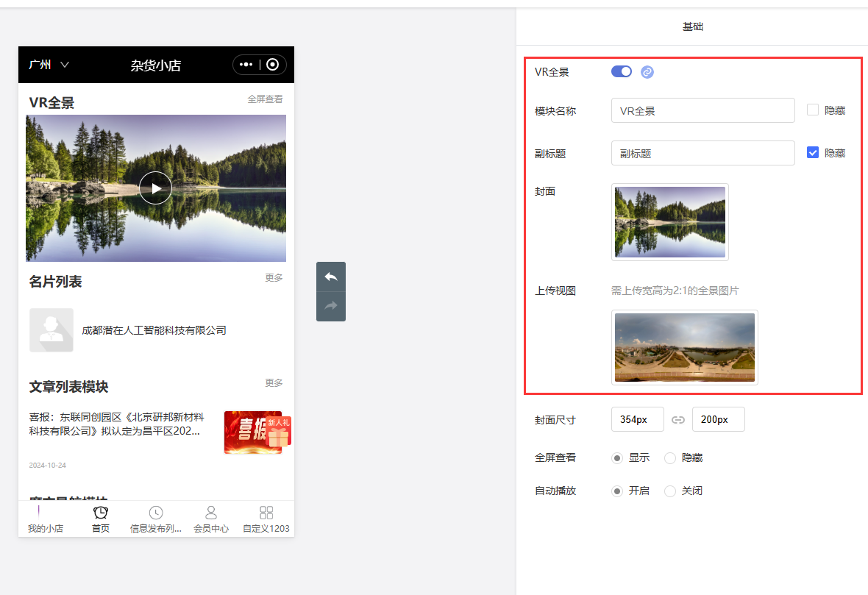Click the VR全景 heading in preview
The width and height of the screenshot is (868, 595).
click(51, 102)
